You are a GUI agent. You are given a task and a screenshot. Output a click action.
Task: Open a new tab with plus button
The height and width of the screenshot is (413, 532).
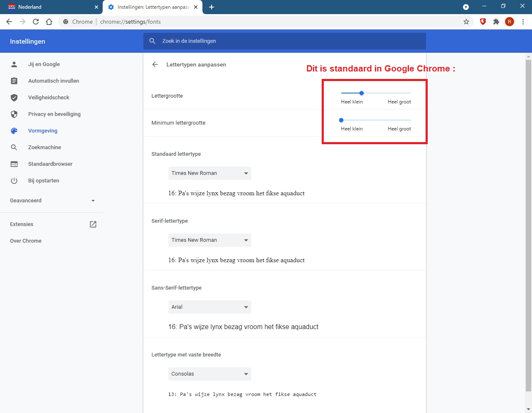212,7
